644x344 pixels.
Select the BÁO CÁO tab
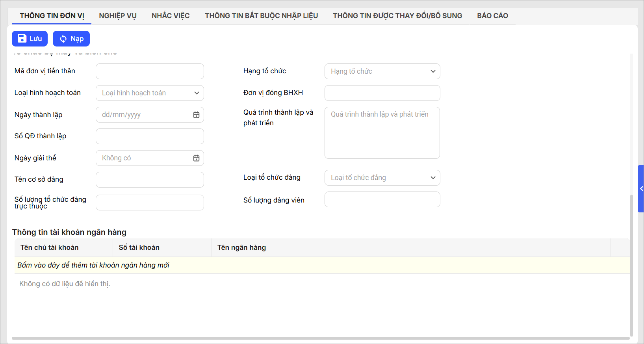[x=492, y=16]
